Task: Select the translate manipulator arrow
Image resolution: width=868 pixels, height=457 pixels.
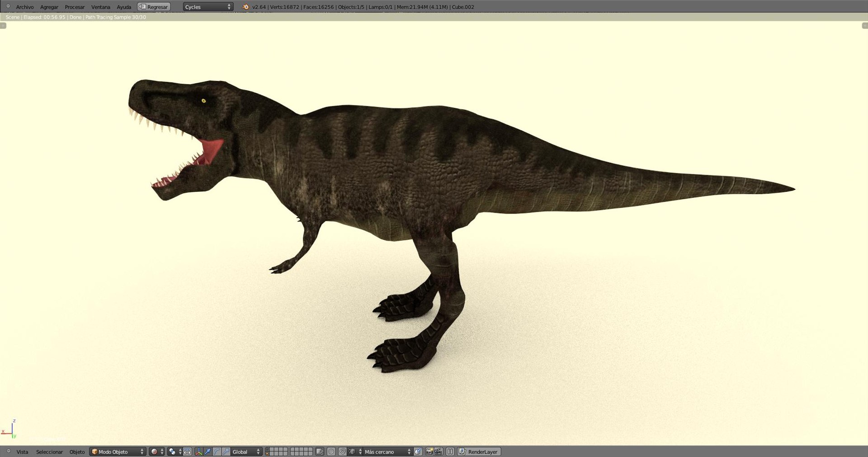Action: [x=208, y=452]
